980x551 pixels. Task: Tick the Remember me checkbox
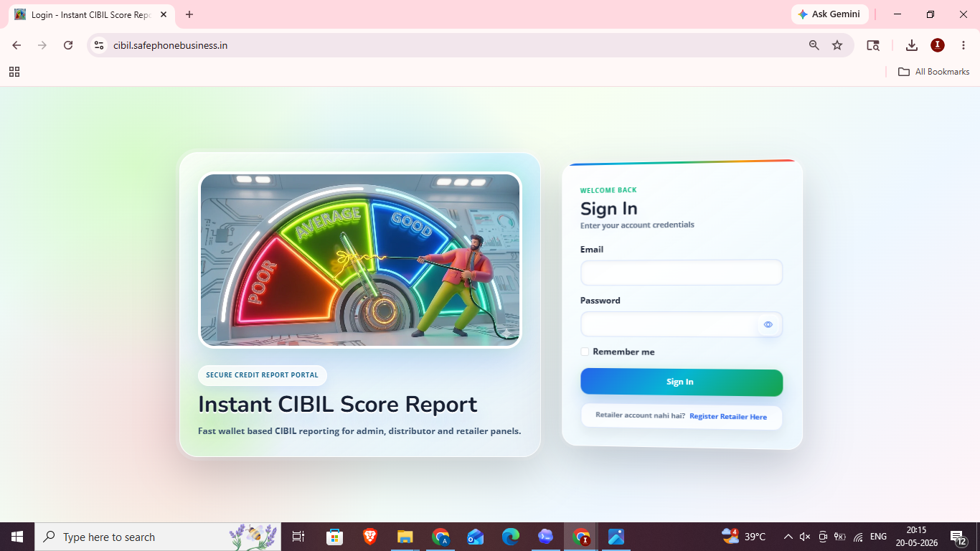(x=585, y=352)
